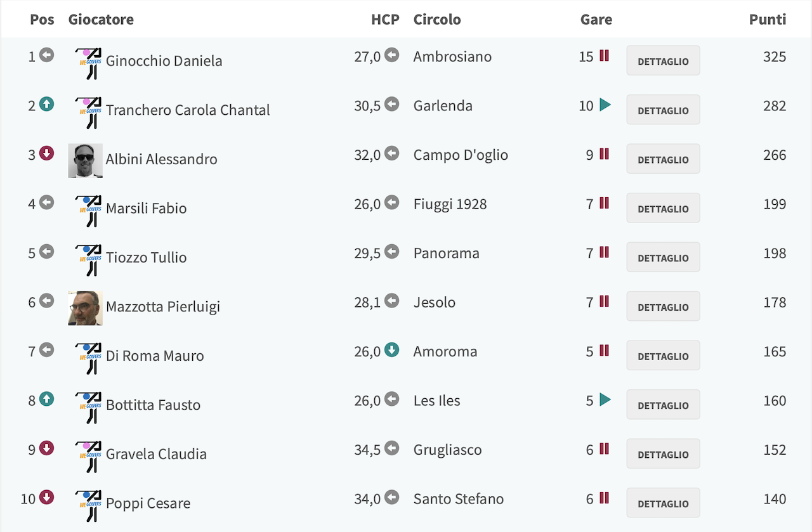The image size is (812, 532).
Task: Click the Punti column header
Action: 768,19
